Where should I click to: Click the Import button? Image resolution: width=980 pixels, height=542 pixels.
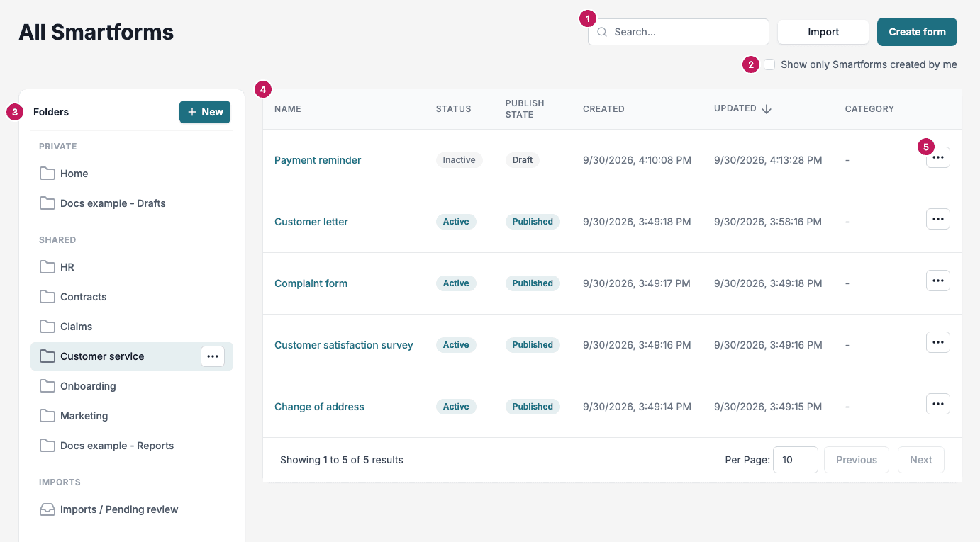point(823,32)
